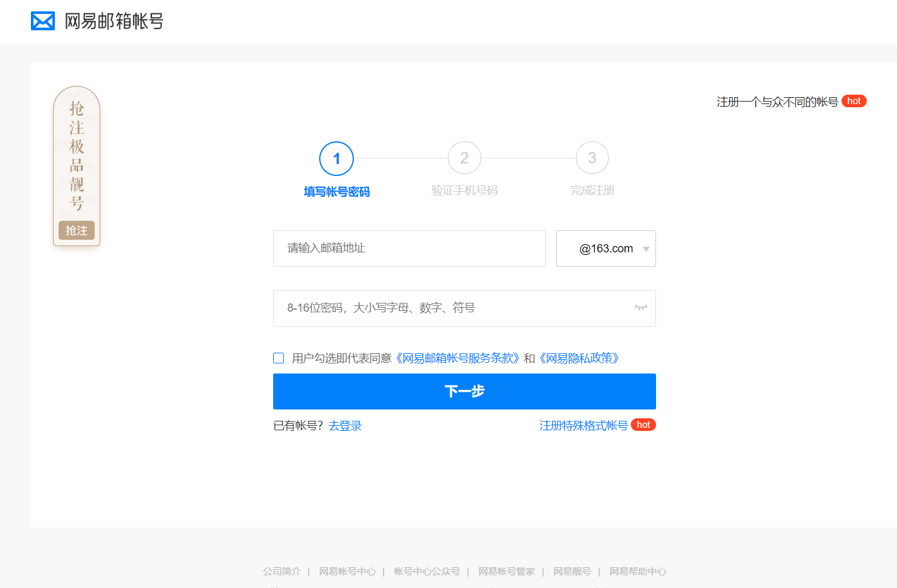Open 《网易隐私政策》 privacy policy link
The image size is (897, 588).
pos(579,358)
